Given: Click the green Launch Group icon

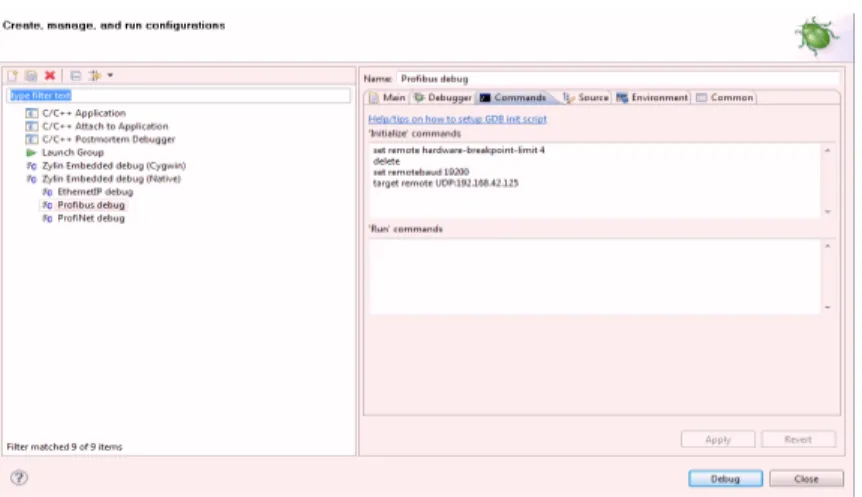Looking at the screenshot, I should (31, 152).
